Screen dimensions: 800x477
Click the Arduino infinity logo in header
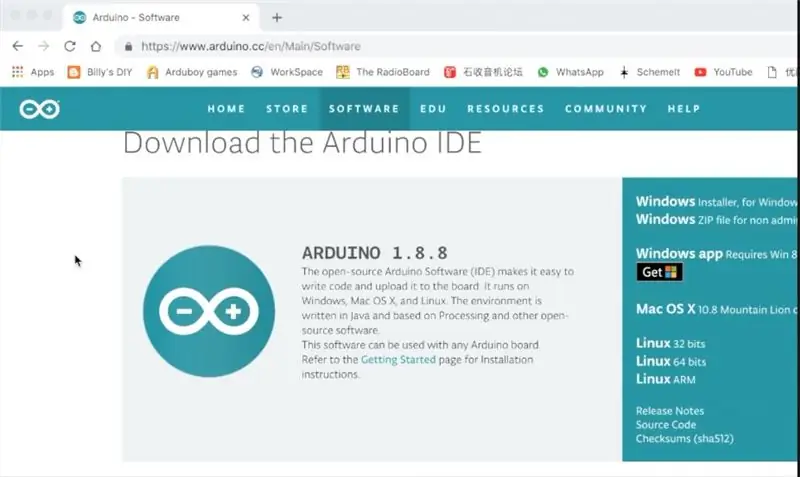pyautogui.click(x=40, y=109)
